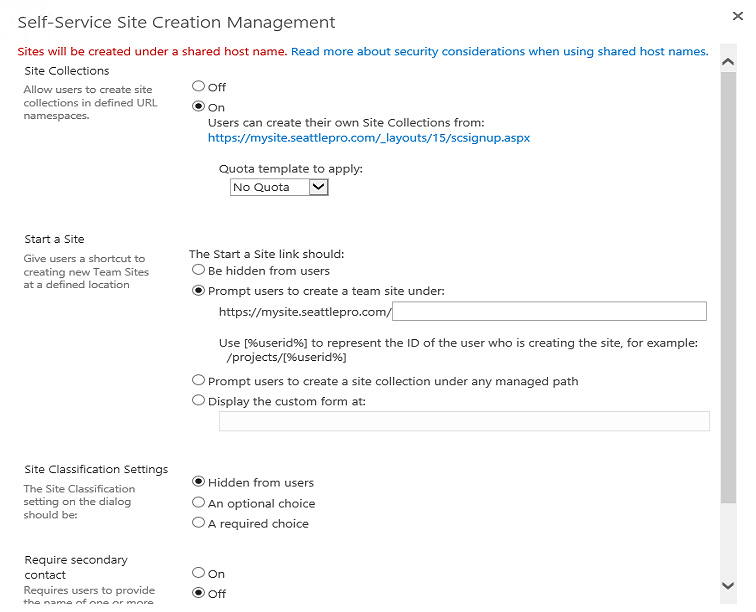756x612 pixels.
Task: Set Site Classification to Hidden from users
Action: click(198, 481)
